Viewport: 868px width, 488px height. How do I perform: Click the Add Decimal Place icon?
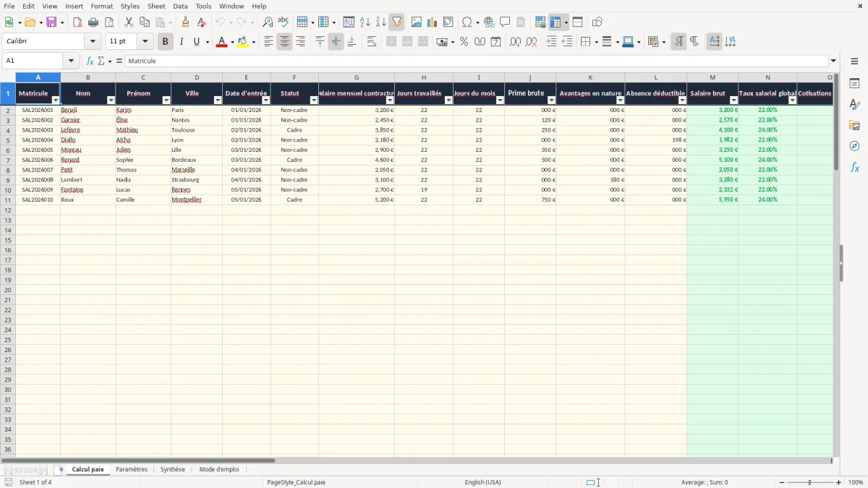(515, 42)
